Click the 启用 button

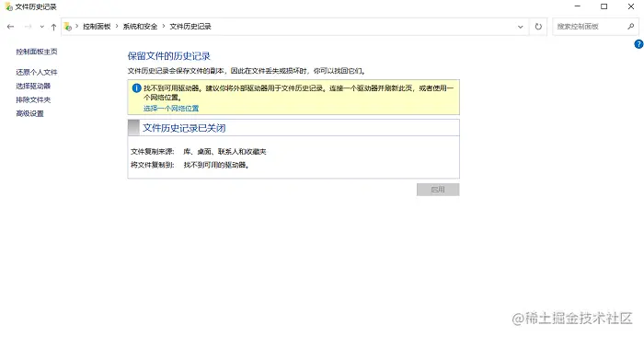438,190
